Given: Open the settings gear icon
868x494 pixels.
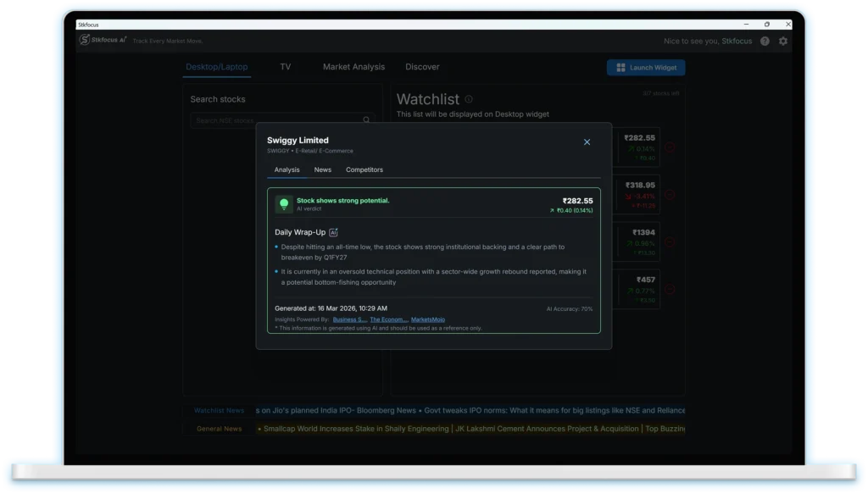Looking at the screenshot, I should point(782,41).
